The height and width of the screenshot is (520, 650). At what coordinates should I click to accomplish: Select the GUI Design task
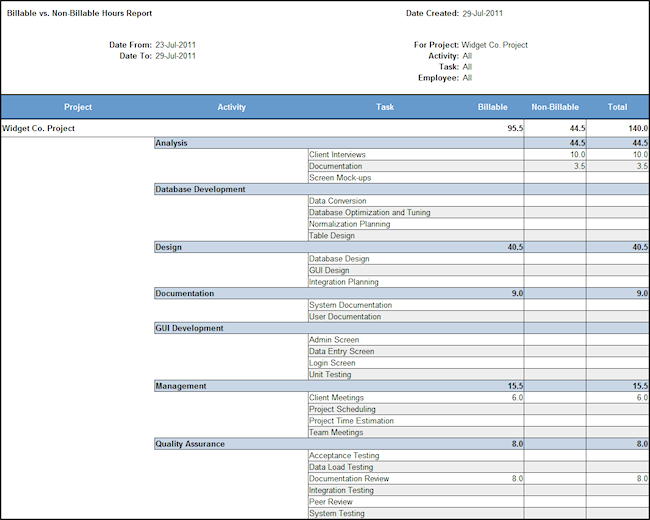(329, 270)
